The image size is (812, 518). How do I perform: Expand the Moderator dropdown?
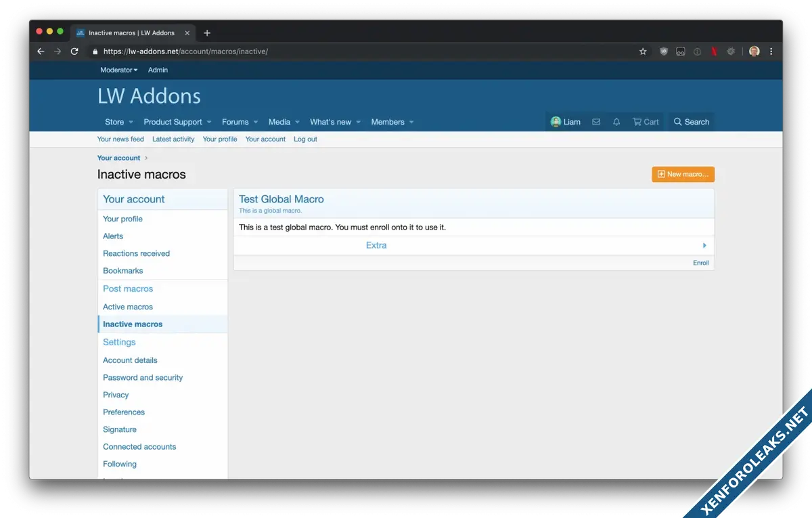click(118, 70)
